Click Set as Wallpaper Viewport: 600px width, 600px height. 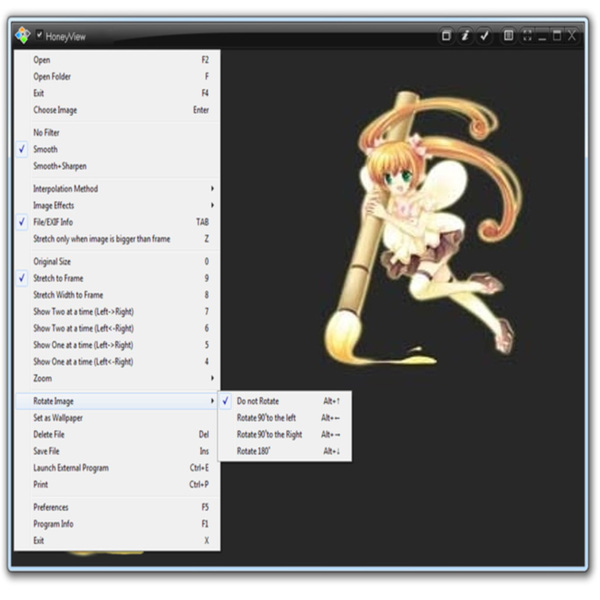(118, 418)
